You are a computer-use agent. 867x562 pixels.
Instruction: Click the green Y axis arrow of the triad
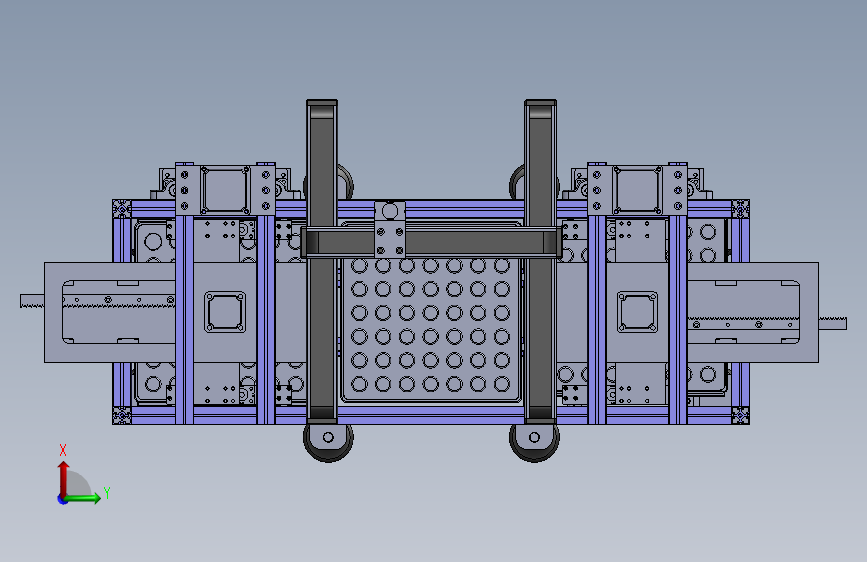click(x=83, y=498)
